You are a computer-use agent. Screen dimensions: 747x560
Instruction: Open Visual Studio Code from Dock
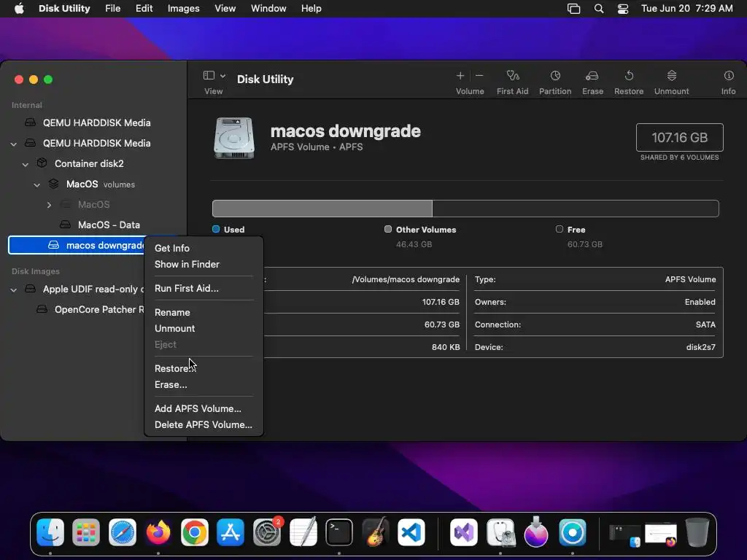411,532
